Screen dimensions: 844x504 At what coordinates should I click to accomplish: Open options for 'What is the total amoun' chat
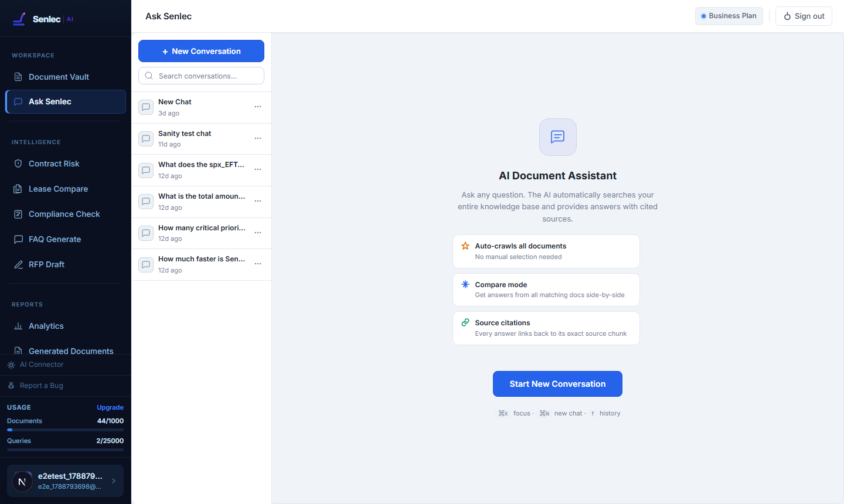click(258, 201)
